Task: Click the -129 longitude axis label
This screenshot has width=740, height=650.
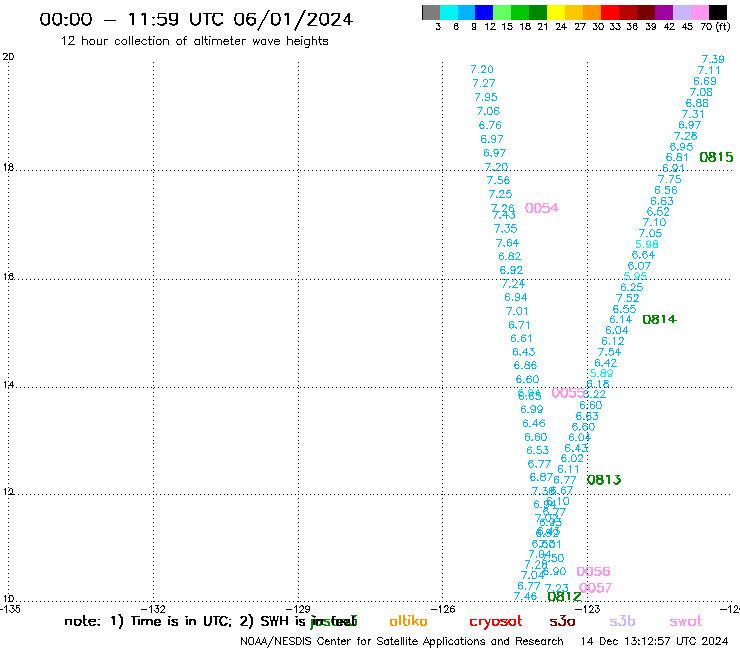Action: click(299, 609)
